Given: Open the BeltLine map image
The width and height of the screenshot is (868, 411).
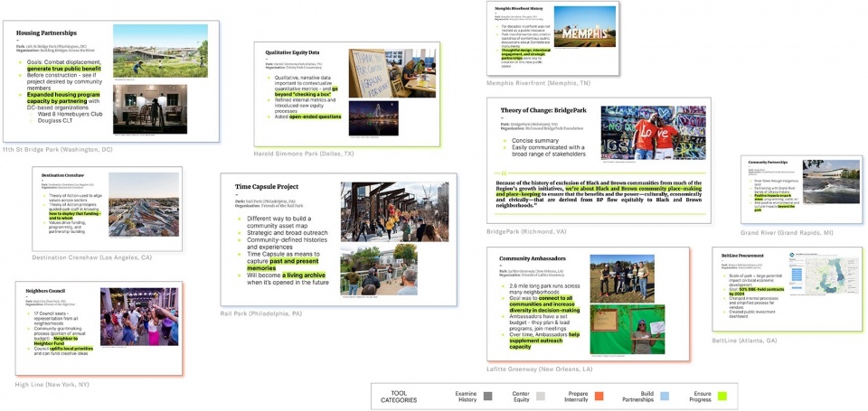Looking at the screenshot, I should (x=823, y=275).
